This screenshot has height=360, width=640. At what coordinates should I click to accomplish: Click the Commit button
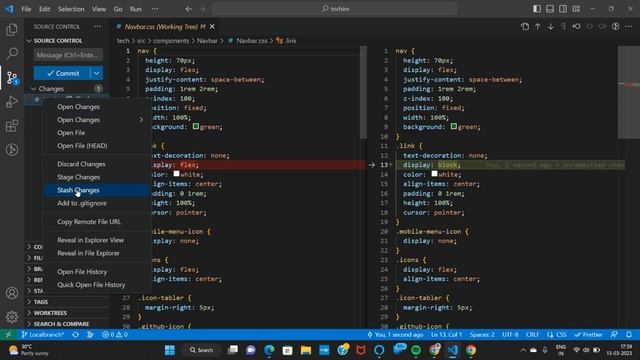coord(62,73)
